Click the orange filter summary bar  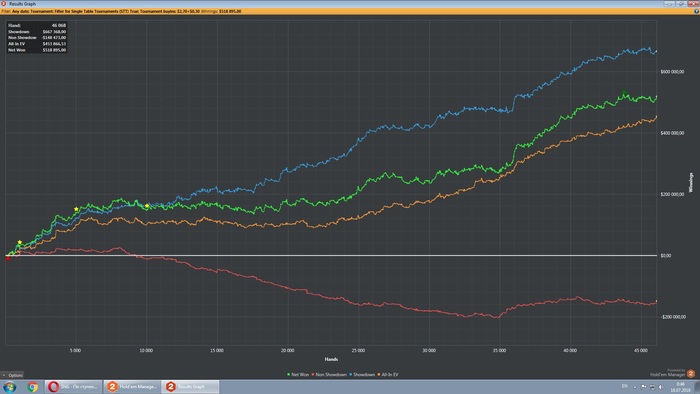350,11
